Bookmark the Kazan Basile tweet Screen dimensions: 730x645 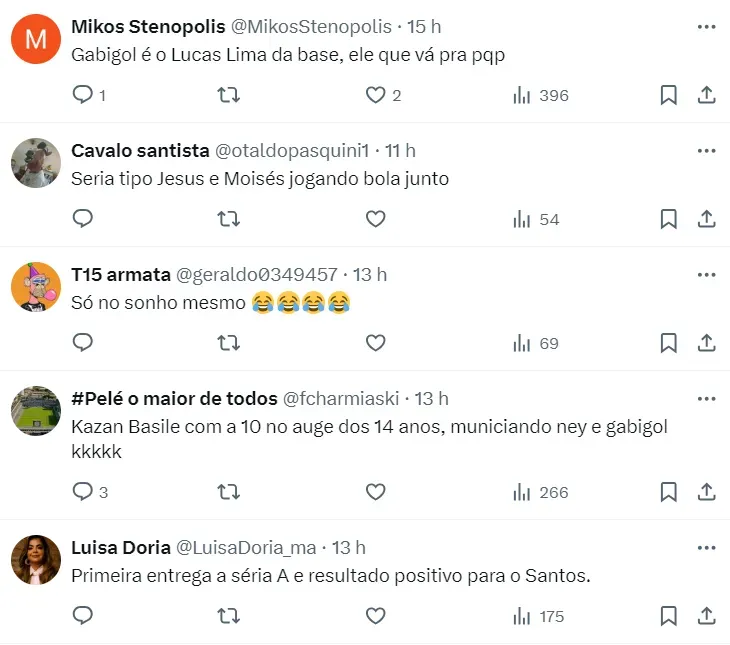point(669,492)
